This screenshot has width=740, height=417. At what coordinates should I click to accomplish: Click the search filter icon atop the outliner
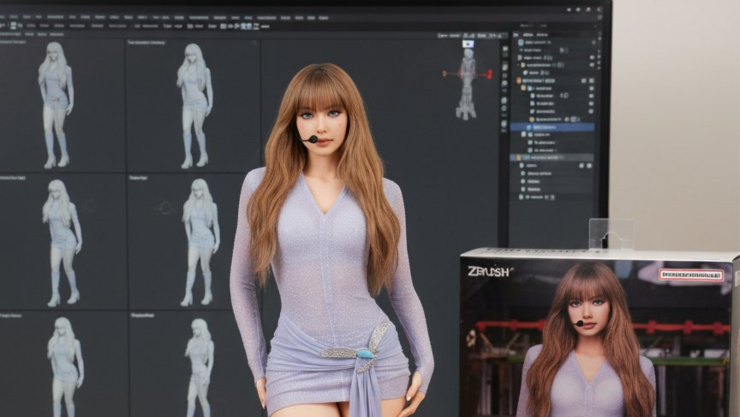516,34
